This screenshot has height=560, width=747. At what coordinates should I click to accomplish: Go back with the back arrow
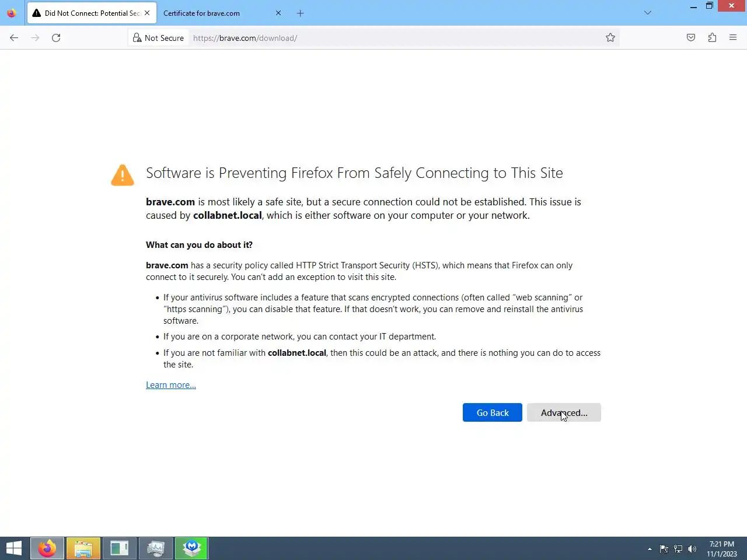(x=14, y=38)
